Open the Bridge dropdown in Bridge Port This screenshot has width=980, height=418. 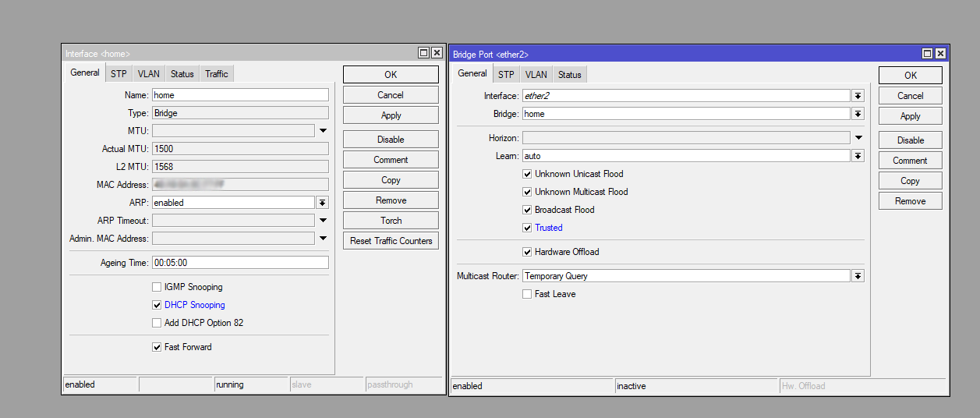pos(858,114)
